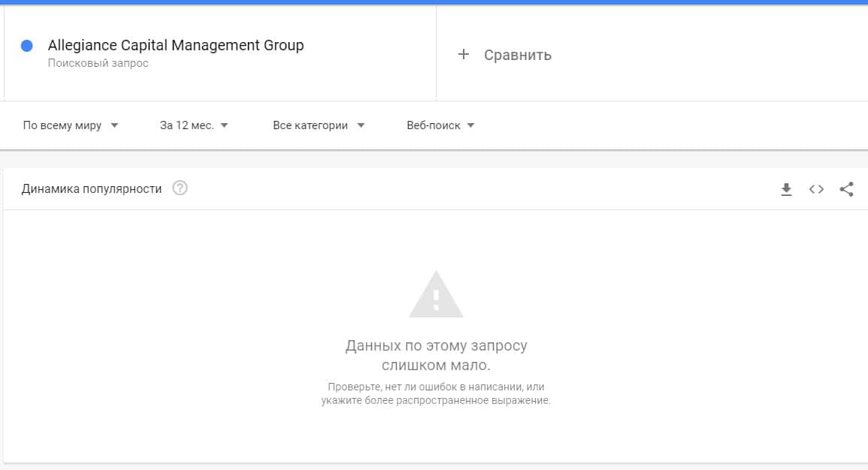Open the За 12 мес. period dropdown
Screen dimensions: 868x470
pyautogui.click(x=194, y=125)
